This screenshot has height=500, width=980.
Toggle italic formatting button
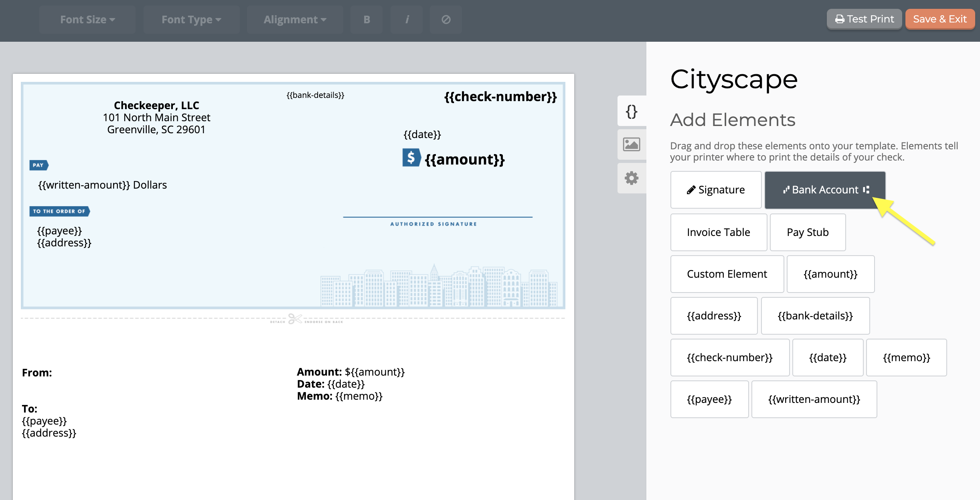pyautogui.click(x=407, y=20)
